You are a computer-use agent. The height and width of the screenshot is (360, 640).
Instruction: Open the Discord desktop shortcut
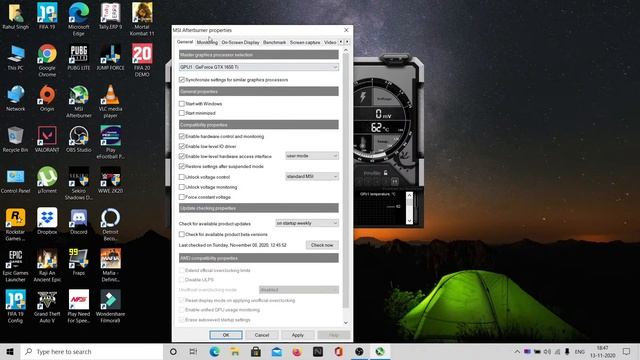[78, 221]
